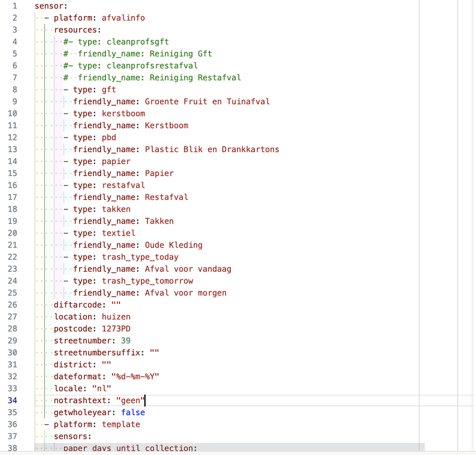Click 'trash_type_today' type value
The width and height of the screenshot is (476, 455).
coord(140,257)
